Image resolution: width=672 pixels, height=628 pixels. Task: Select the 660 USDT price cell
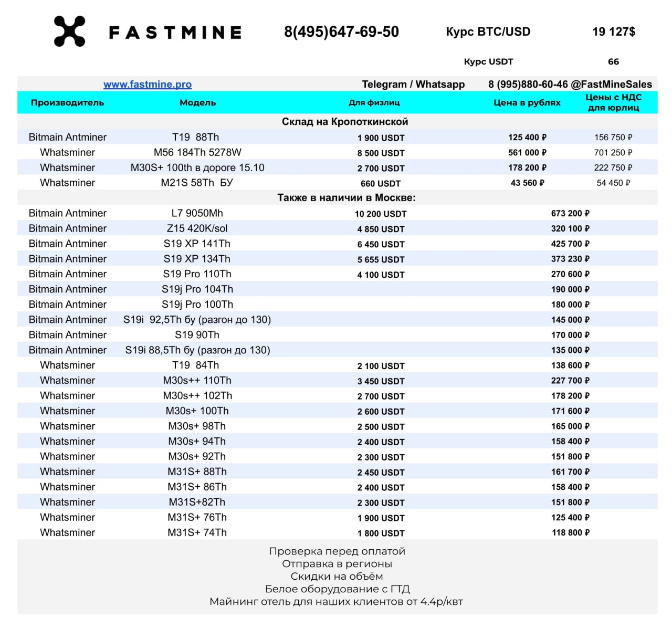pyautogui.click(x=381, y=183)
